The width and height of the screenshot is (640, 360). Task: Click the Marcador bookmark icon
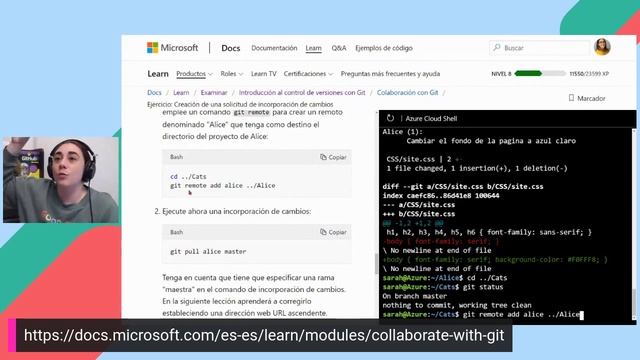coord(571,98)
